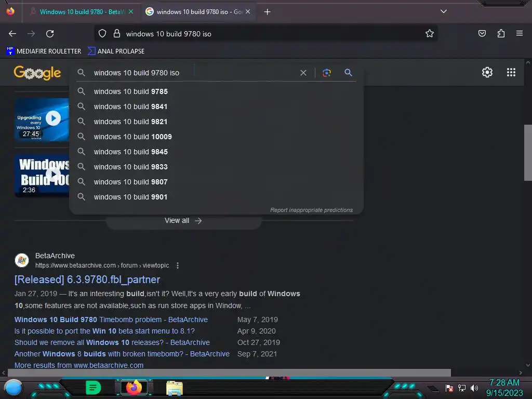Click the horizontal page scrollbar thumb
This screenshot has width=532, height=399.
point(229,373)
